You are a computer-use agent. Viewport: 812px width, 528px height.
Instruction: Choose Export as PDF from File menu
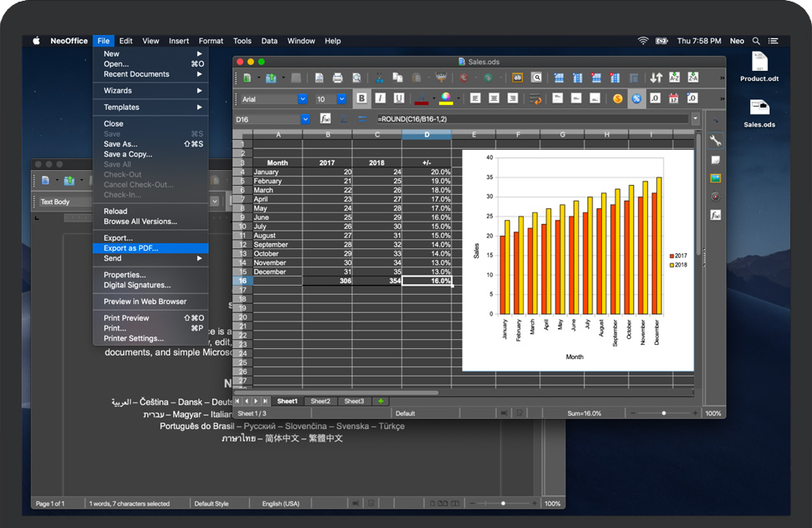(131, 248)
